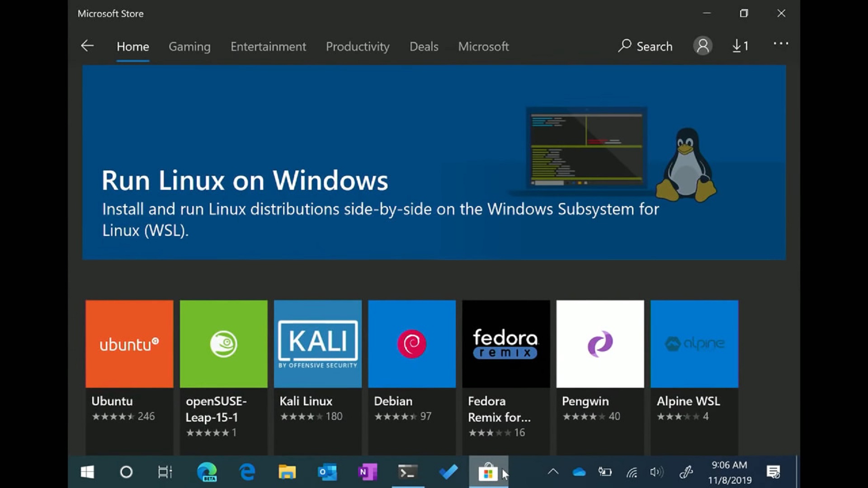Image resolution: width=868 pixels, height=488 pixels.
Task: Click the Fedora Remix rating count 16
Action: click(519, 432)
